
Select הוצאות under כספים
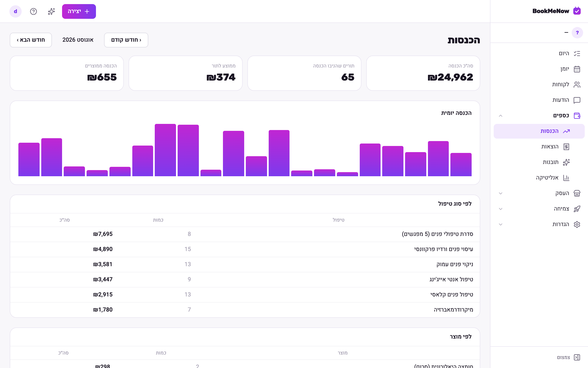click(x=539, y=147)
